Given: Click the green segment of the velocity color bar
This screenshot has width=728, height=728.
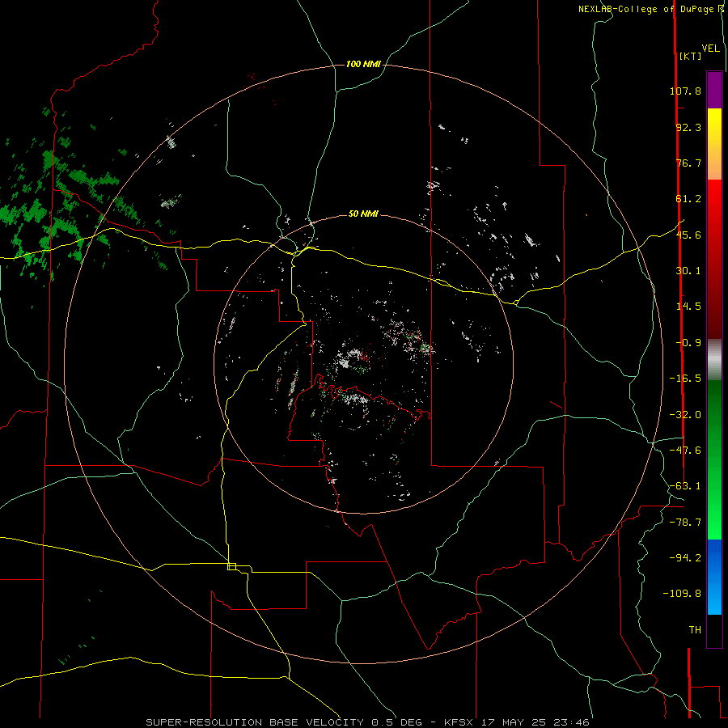Looking at the screenshot, I should [x=714, y=459].
